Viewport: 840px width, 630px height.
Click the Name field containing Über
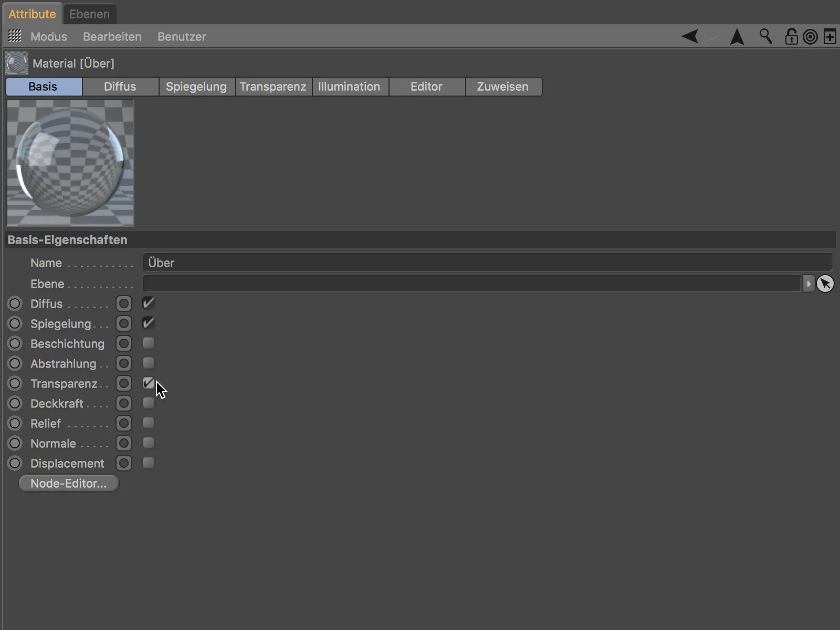point(487,262)
